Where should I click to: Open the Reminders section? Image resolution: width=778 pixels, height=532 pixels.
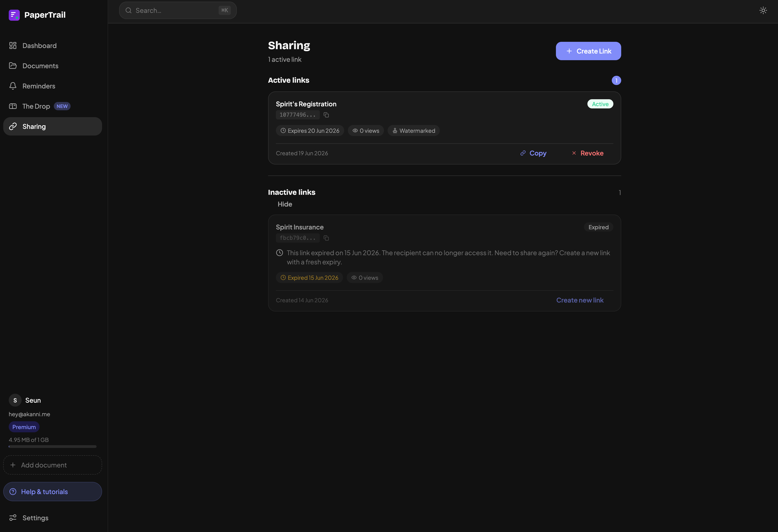[x=53, y=86]
